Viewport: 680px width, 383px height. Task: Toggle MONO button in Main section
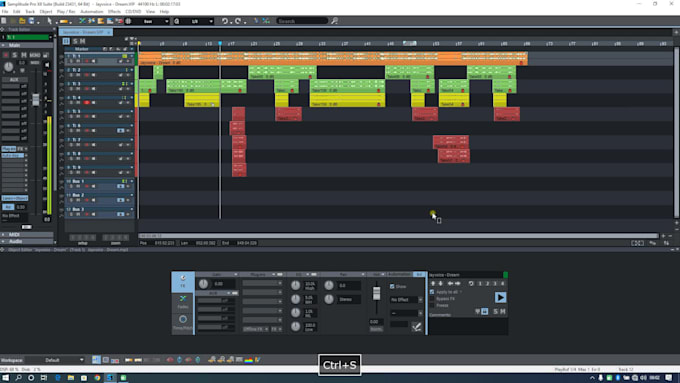[35, 55]
